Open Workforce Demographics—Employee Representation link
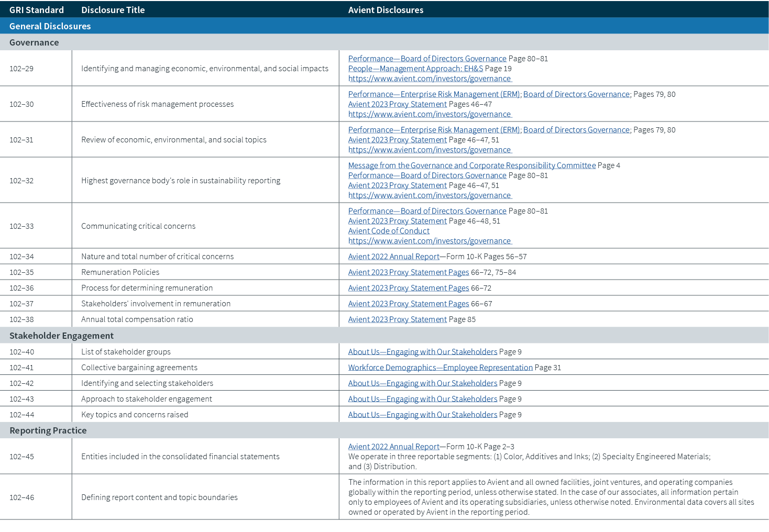This screenshot has height=532, width=769. [440, 367]
